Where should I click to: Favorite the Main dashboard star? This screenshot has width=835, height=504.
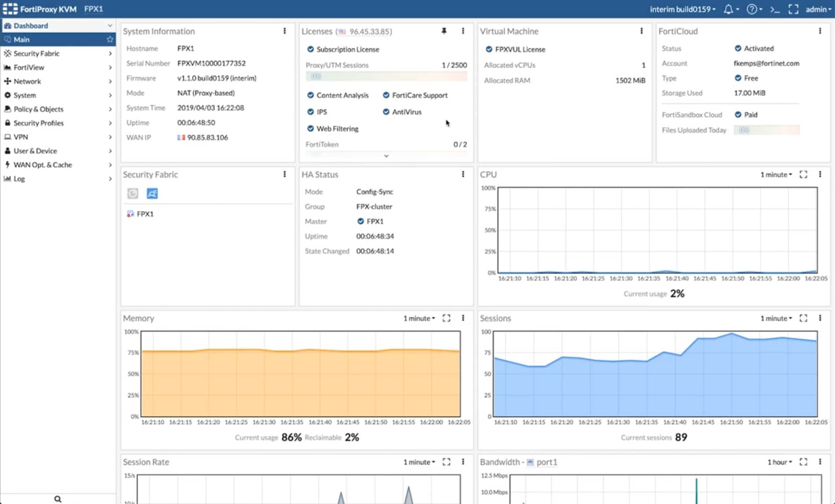pyautogui.click(x=110, y=40)
